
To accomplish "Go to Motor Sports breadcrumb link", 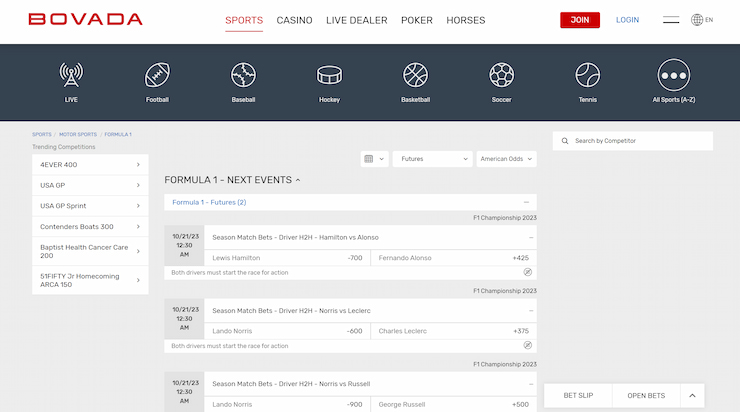I will pyautogui.click(x=78, y=135).
